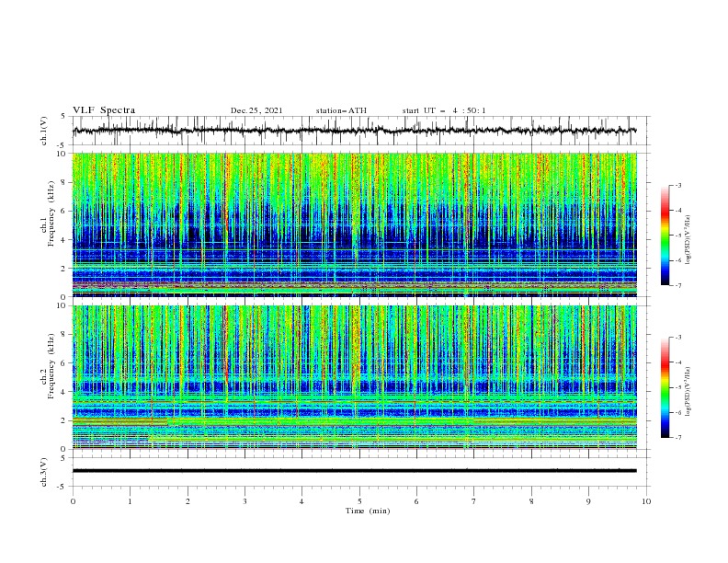Click the date "Dec. 25, 2021"
Viewport: 728px width, 563px height.
pyautogui.click(x=256, y=110)
